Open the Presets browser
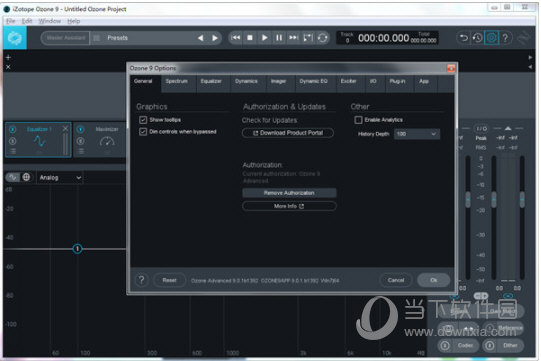This screenshot has height=361, width=541. pyautogui.click(x=117, y=38)
